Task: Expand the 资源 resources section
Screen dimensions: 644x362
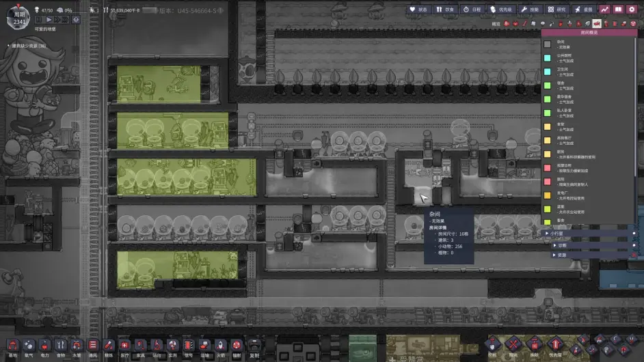Action: coord(554,255)
